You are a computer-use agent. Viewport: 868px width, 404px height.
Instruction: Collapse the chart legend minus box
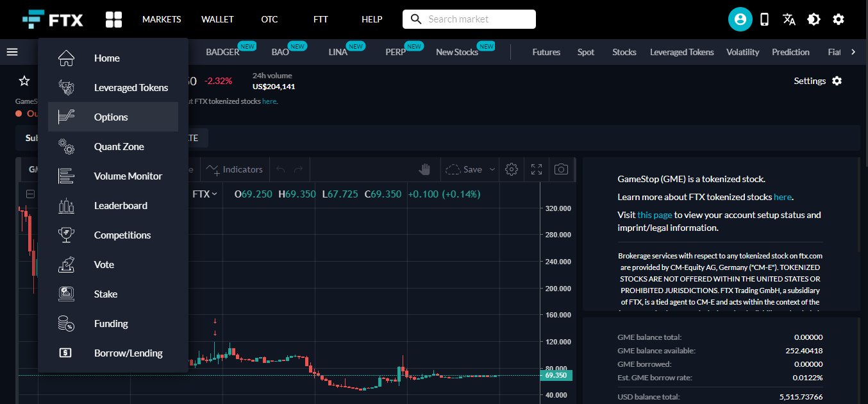pyautogui.click(x=30, y=194)
